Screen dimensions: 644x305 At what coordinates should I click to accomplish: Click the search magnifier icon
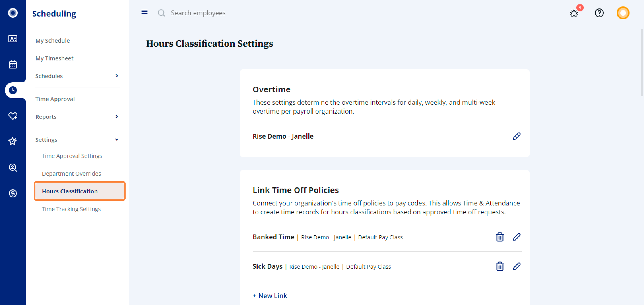pyautogui.click(x=161, y=13)
